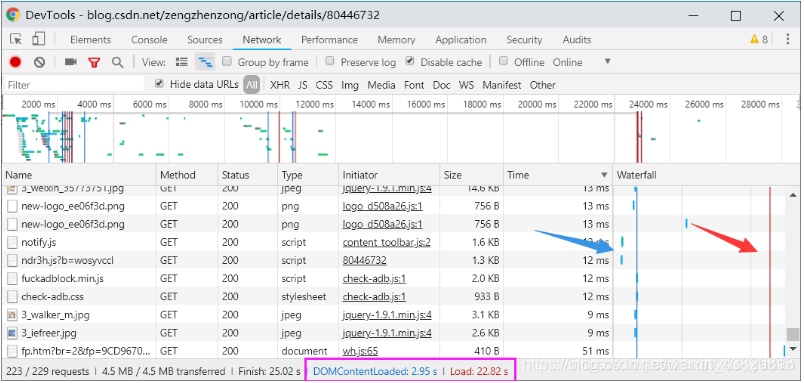Click the warnings count icon showing 8

[759, 39]
